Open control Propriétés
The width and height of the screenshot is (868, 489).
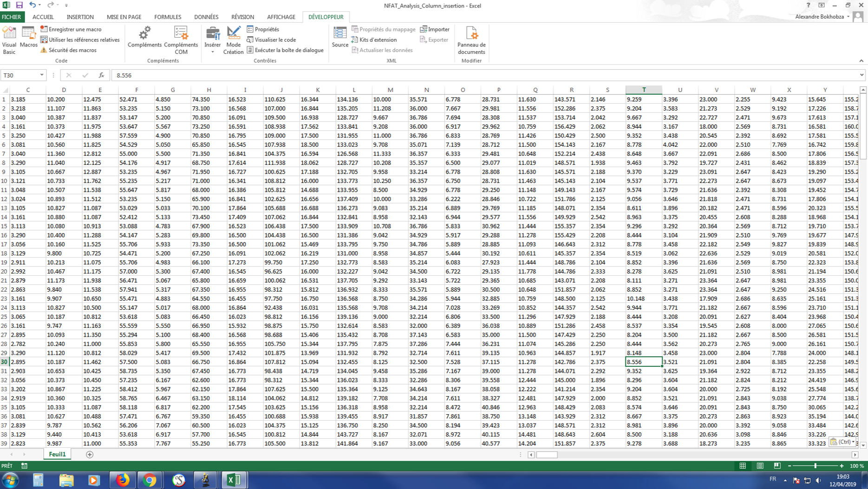(263, 29)
